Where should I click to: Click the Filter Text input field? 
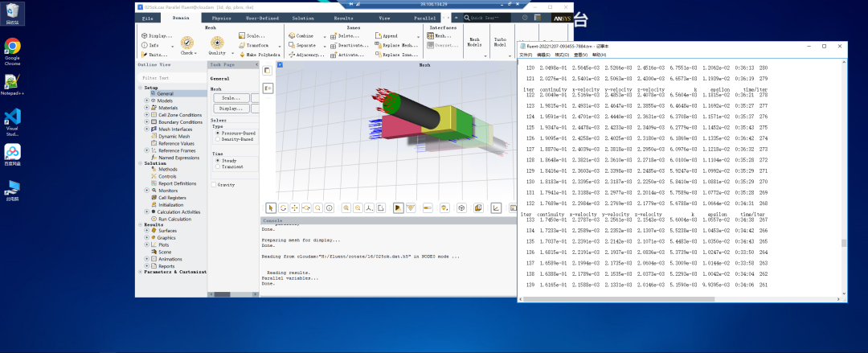pyautogui.click(x=171, y=78)
